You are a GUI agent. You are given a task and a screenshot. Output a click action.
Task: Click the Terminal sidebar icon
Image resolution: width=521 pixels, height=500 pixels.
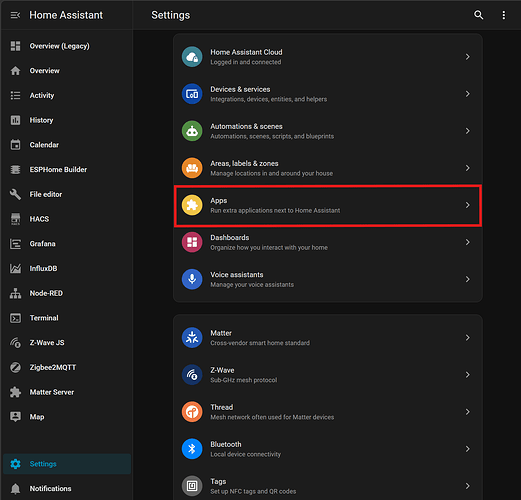(15, 318)
